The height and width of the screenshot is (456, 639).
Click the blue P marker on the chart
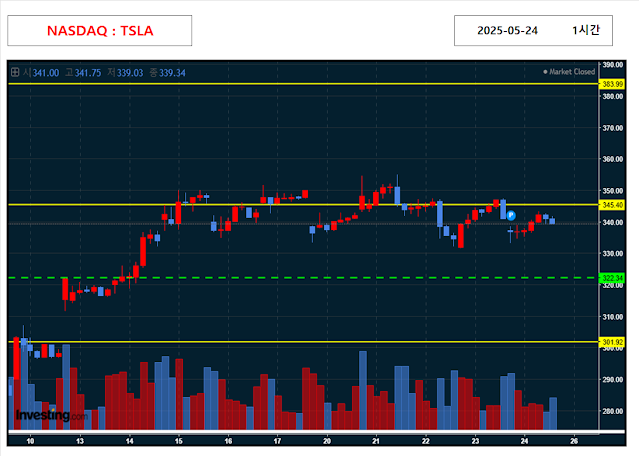tap(511, 215)
